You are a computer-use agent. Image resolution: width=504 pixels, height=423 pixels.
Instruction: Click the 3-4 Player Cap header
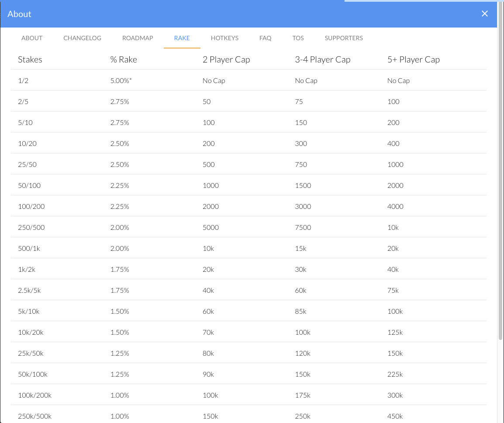coord(323,59)
